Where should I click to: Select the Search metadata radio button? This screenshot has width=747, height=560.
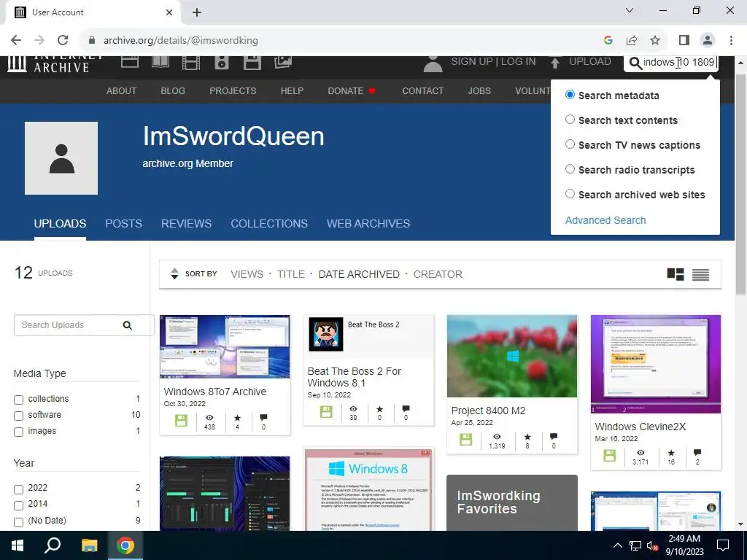570,95
